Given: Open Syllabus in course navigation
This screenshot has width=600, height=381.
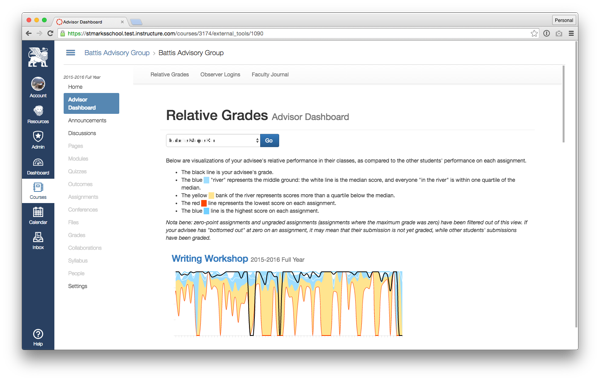Looking at the screenshot, I should pos(78,261).
